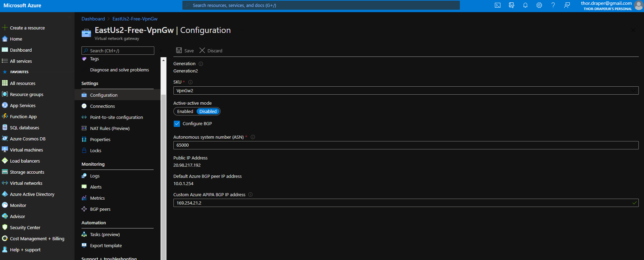Click the Azure Active Directory icon
Image resolution: width=644 pixels, height=260 pixels.
[5, 194]
